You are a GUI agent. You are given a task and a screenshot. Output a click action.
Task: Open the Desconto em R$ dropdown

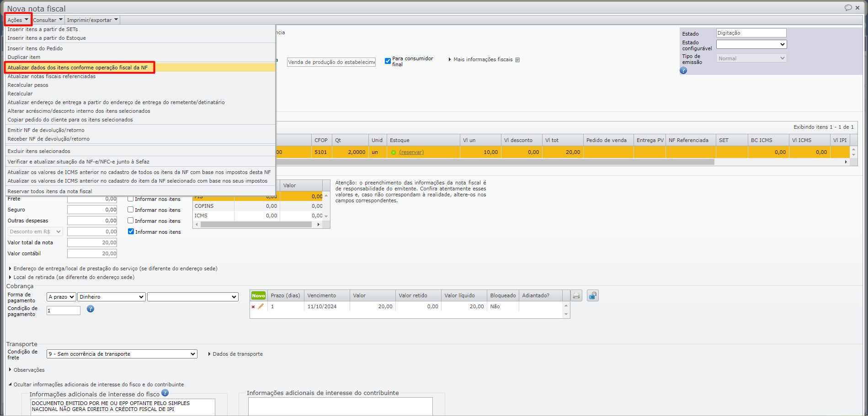coord(35,232)
